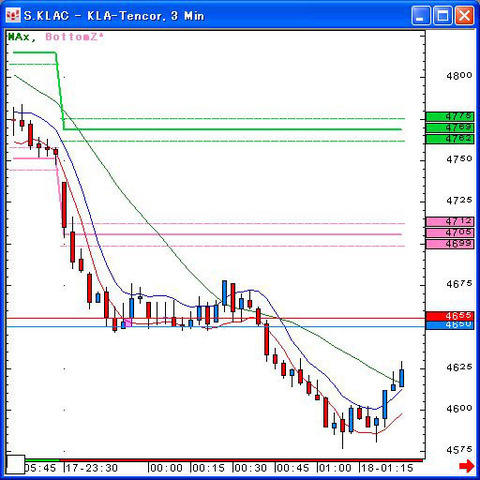
Task: Click the 00:00 time axis label
Action: [x=166, y=468]
